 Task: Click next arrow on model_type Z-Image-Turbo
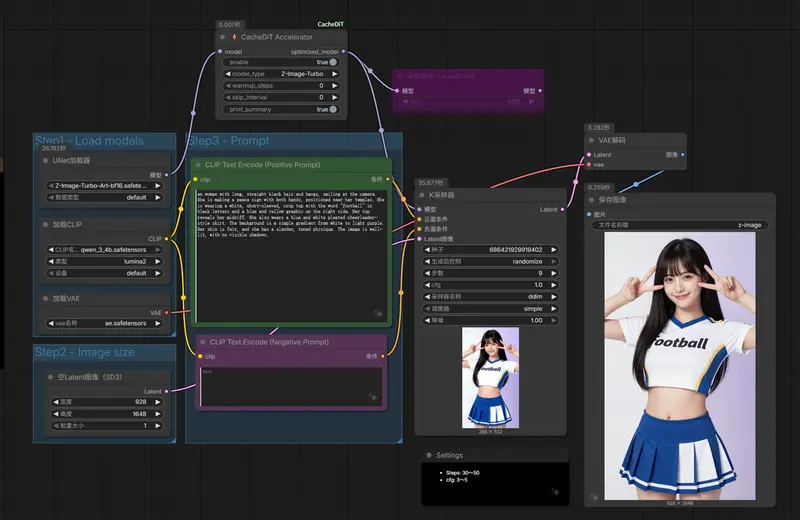tap(335, 74)
